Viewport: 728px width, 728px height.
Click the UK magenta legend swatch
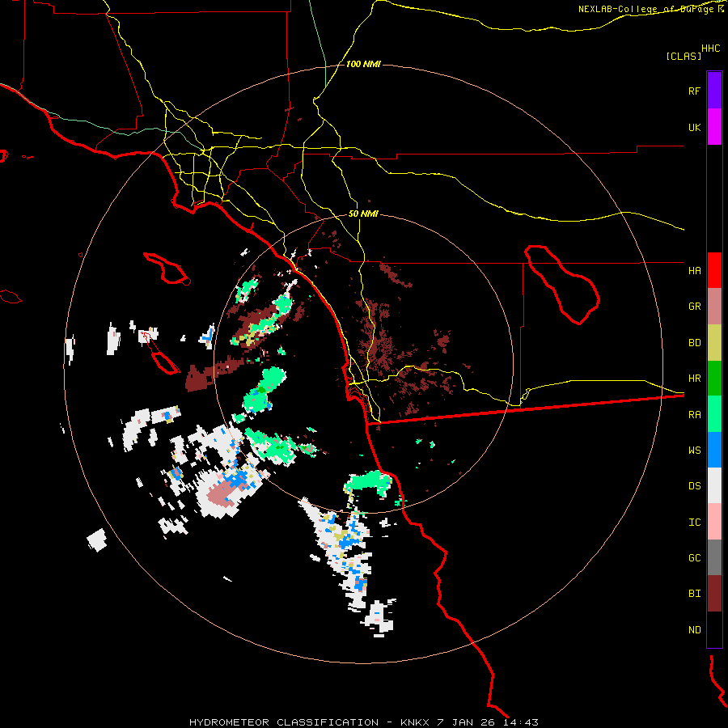tap(714, 127)
